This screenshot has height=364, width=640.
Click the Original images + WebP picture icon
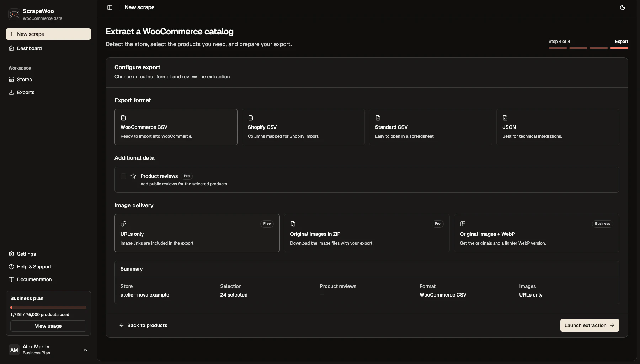coord(463,224)
